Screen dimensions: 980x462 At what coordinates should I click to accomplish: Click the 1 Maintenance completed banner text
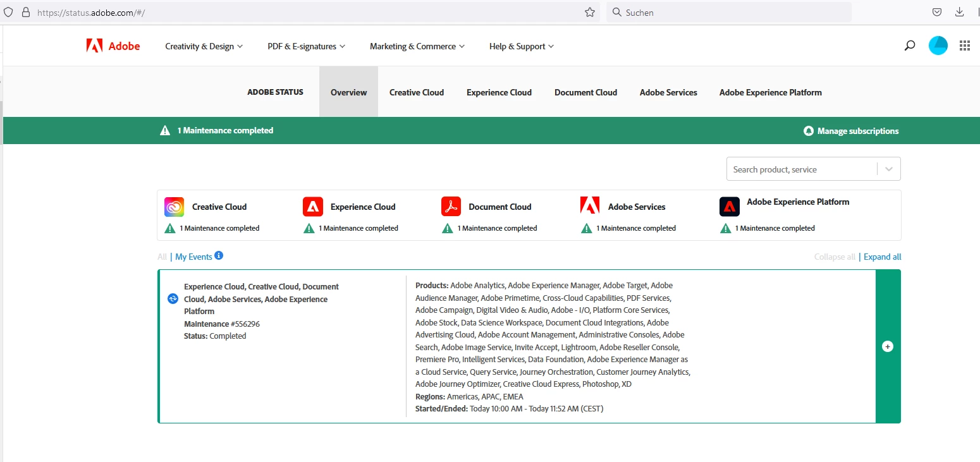[225, 130]
